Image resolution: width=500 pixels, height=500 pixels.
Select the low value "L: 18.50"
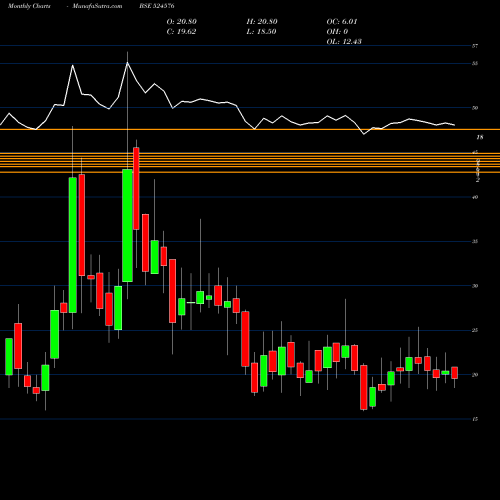[261, 32]
